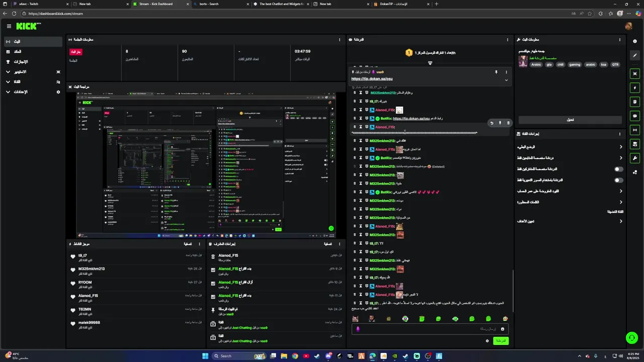Click the focus frame icon in the right sidebar
The height and width of the screenshot is (362, 644).
pos(635,74)
